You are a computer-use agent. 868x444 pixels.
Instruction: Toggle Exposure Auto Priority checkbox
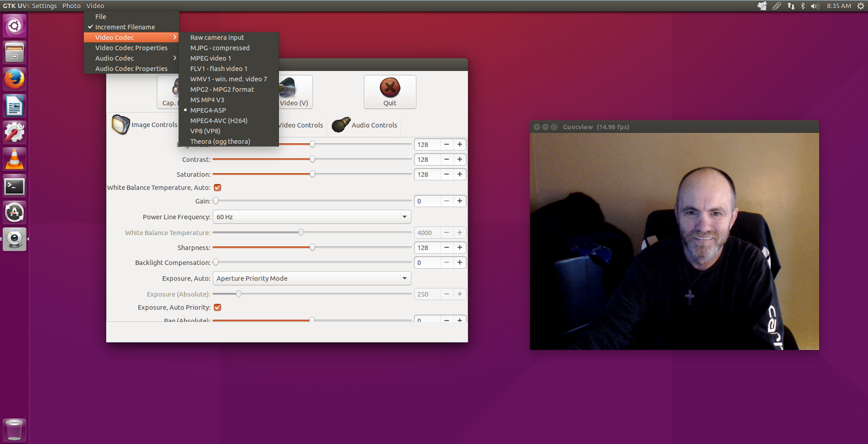click(x=218, y=307)
